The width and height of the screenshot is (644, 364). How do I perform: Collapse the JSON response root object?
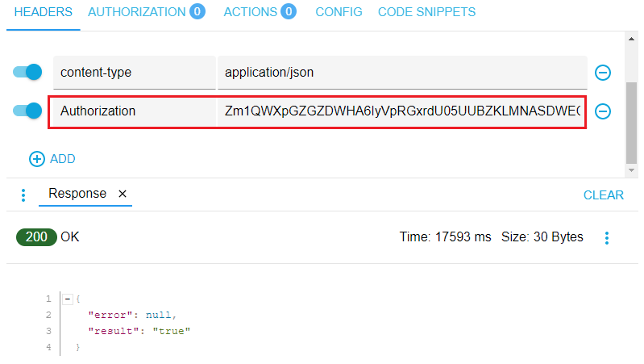pyautogui.click(x=68, y=299)
